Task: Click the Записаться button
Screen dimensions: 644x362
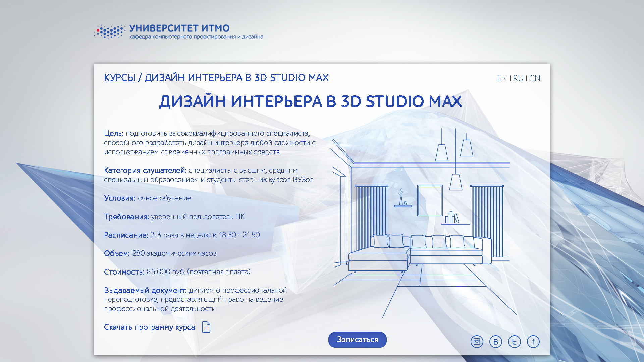Action: (357, 340)
